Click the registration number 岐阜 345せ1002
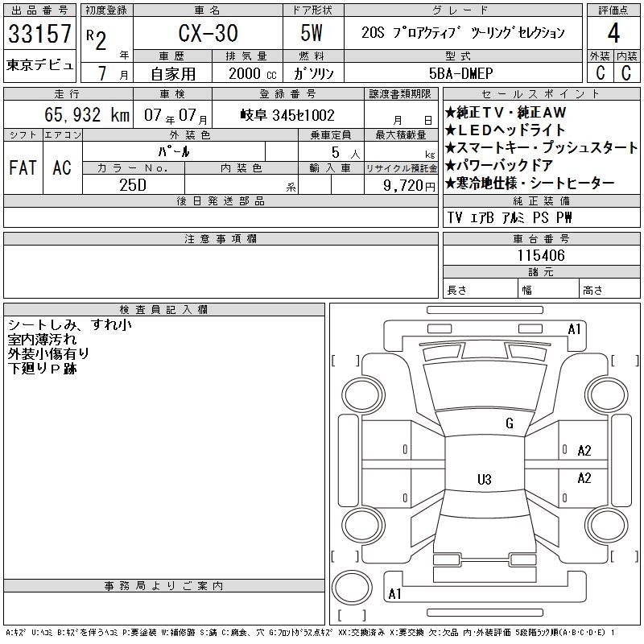Viewport: 644px width, 644px height. (287, 115)
